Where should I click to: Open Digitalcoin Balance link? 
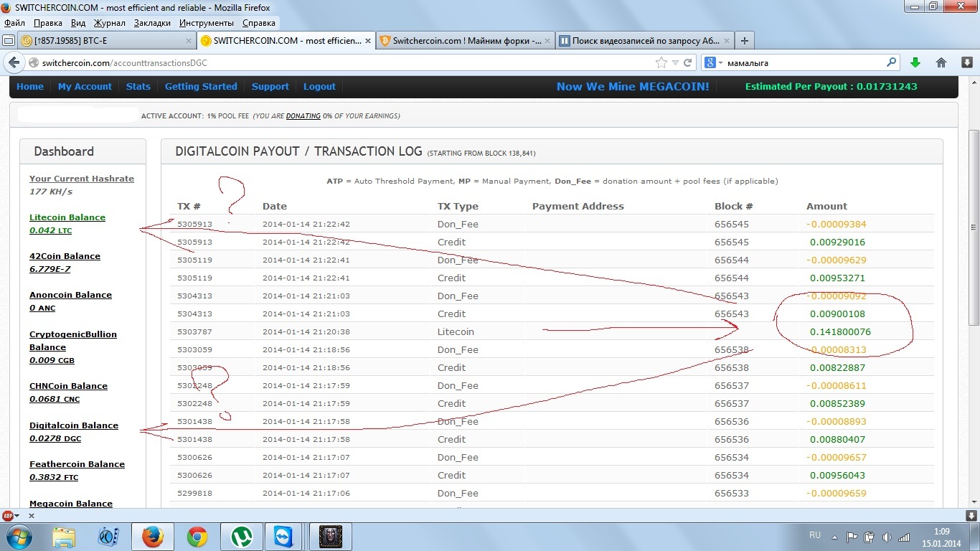(74, 425)
